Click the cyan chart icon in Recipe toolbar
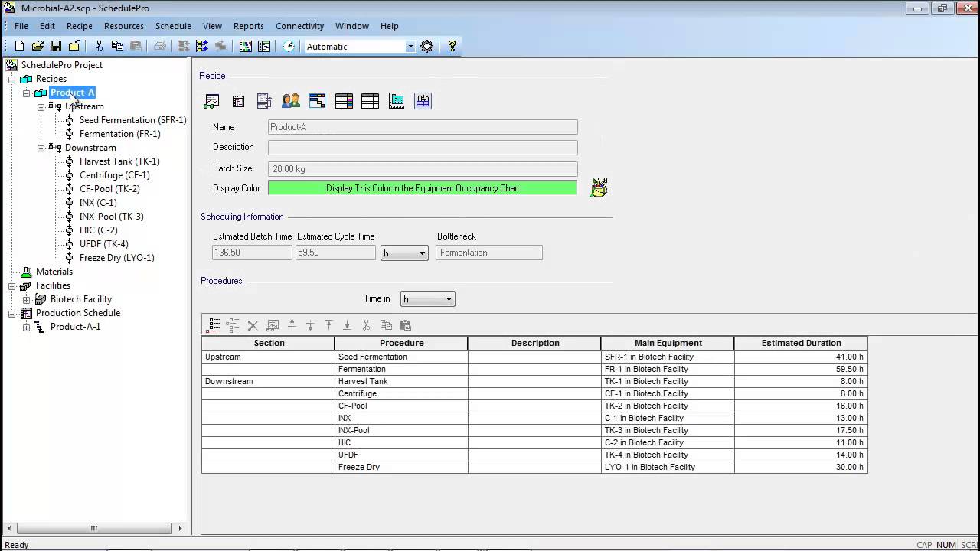Screen dimensions: 980x551 point(397,101)
